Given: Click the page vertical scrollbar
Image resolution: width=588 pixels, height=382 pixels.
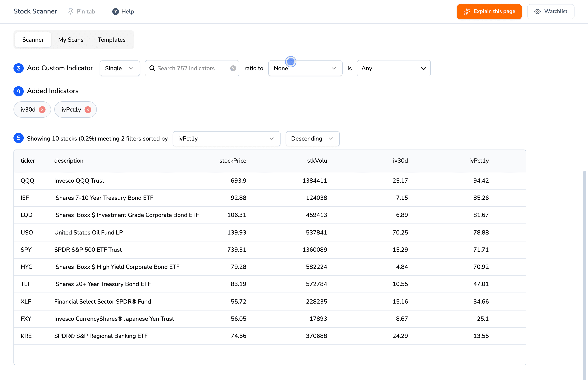Looking at the screenshot, I should [x=585, y=275].
